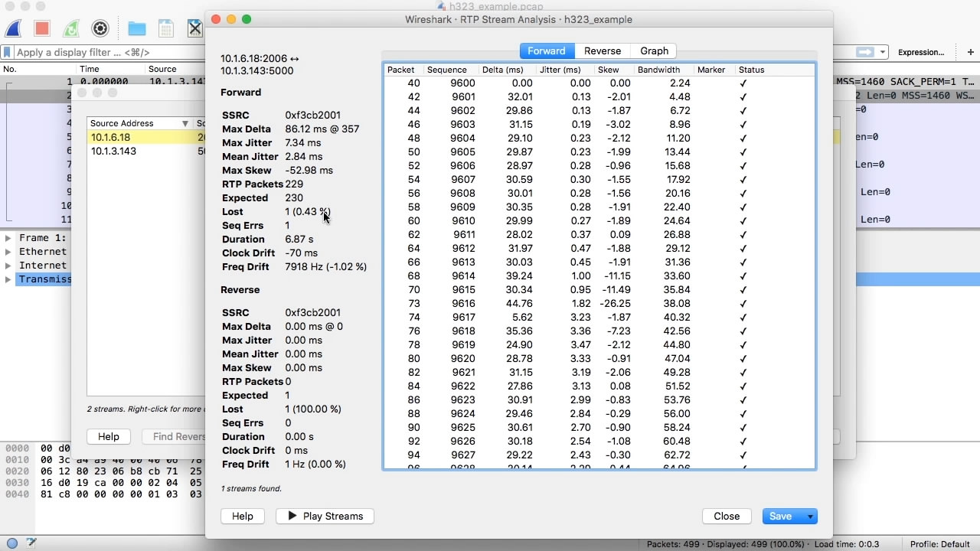Click the Freq Drift 7918 Hz value
Image resolution: width=980 pixels, height=551 pixels.
pyautogui.click(x=325, y=267)
